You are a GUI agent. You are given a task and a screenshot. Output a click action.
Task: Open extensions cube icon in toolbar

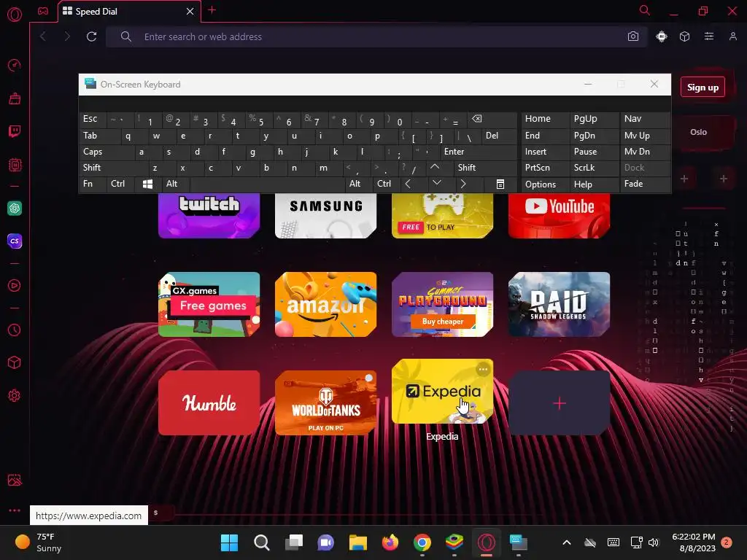point(684,36)
